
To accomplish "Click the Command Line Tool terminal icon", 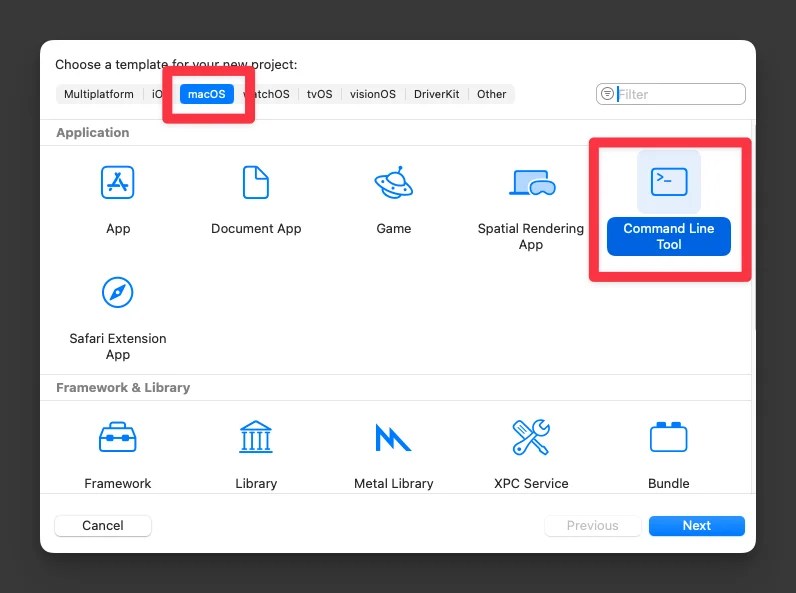I will (x=669, y=182).
